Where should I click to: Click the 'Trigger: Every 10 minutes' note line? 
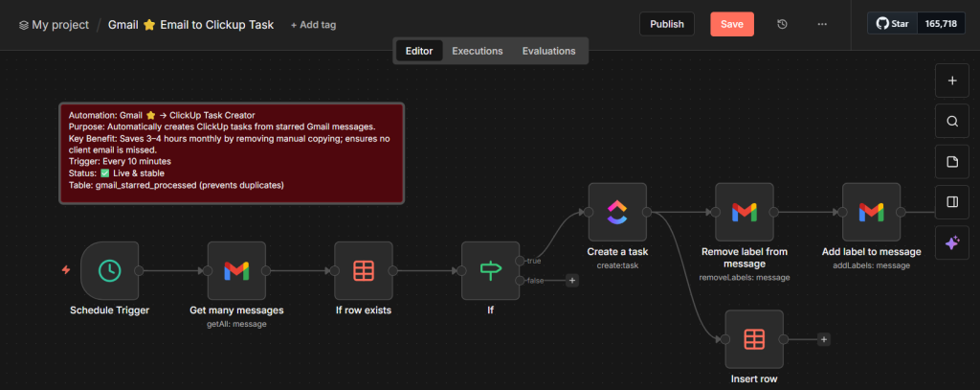[x=120, y=162]
